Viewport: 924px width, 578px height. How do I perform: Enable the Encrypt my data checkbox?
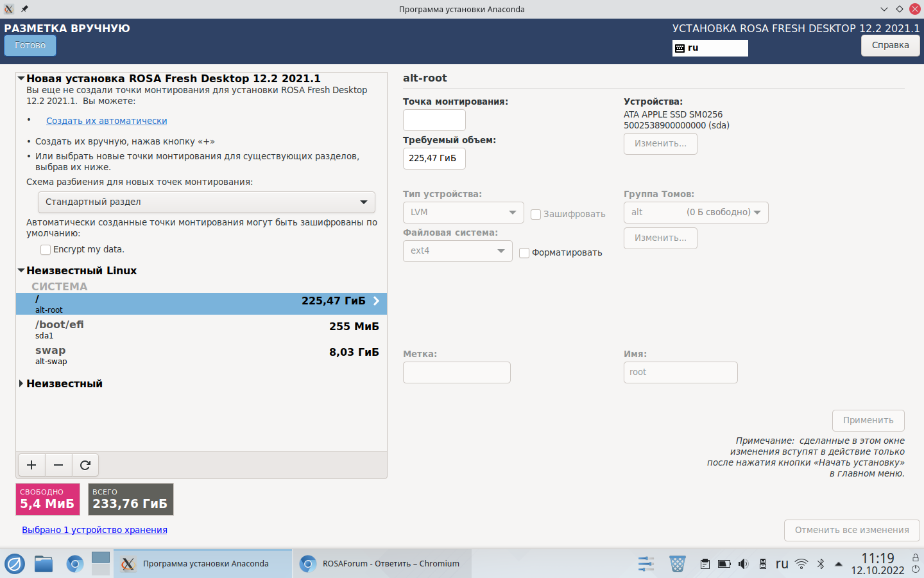[x=46, y=250]
